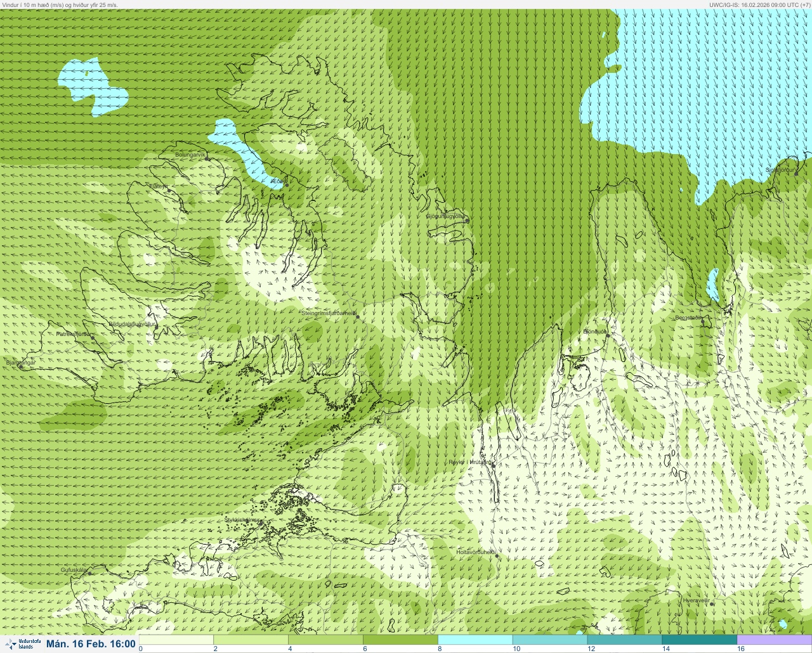Click the 14–16 m/s dark teal swatch

click(x=700, y=640)
